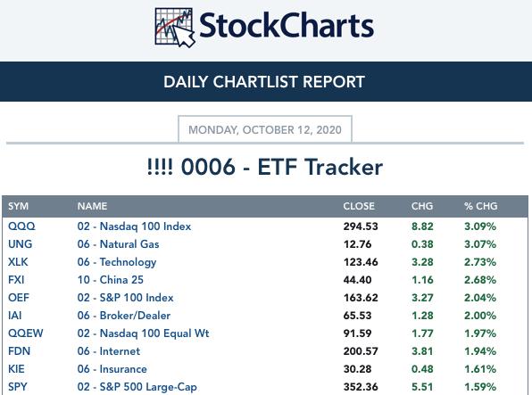Image resolution: width=532 pixels, height=395 pixels.
Task: Click the StockCharts wordmark text
Action: 287,25
